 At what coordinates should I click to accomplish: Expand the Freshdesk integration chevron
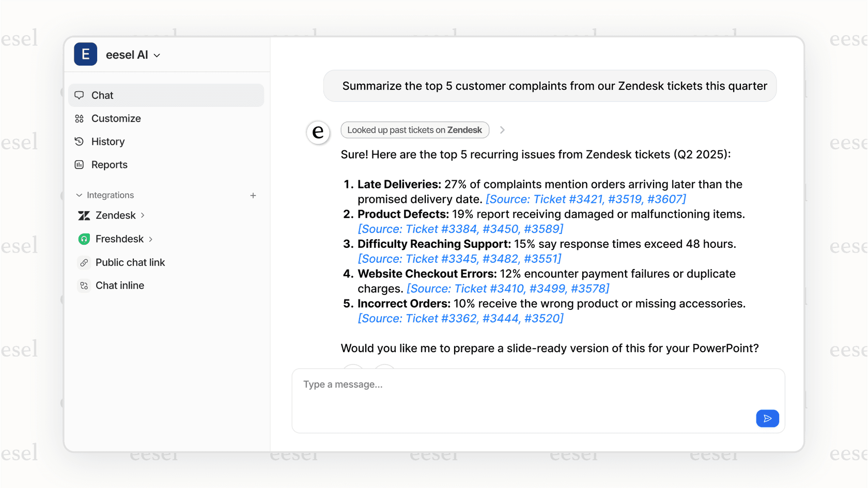(x=151, y=239)
